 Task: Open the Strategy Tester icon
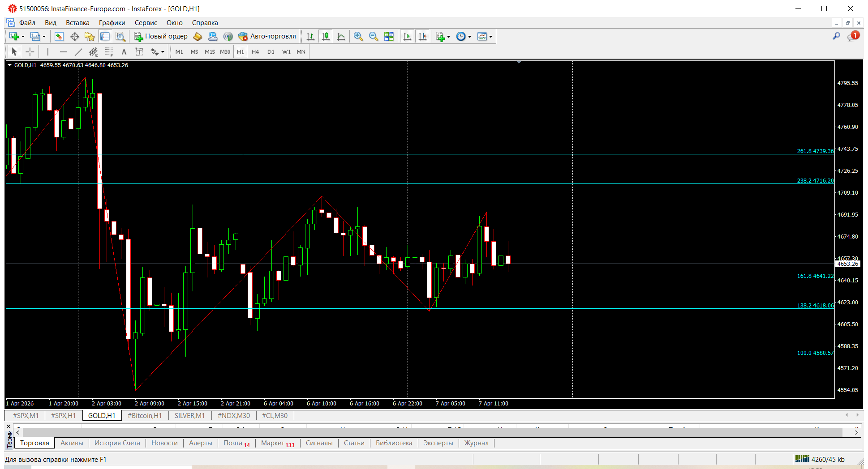pyautogui.click(x=120, y=37)
